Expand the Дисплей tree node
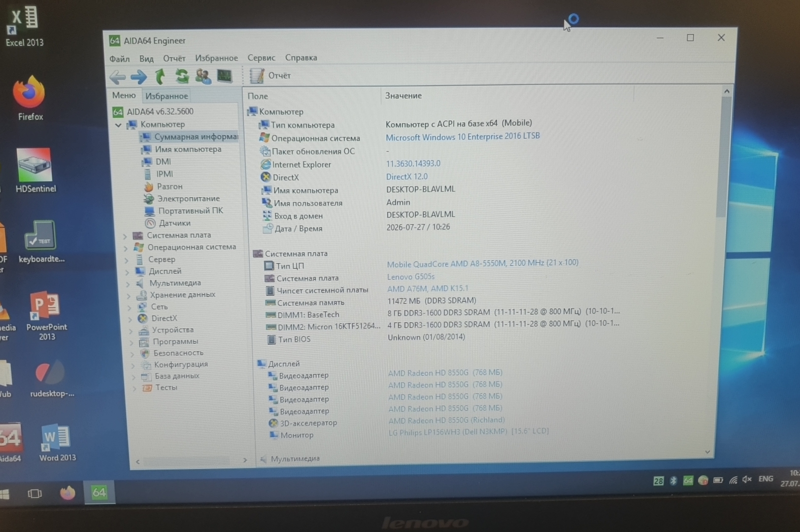The height and width of the screenshot is (532, 800). tap(128, 272)
